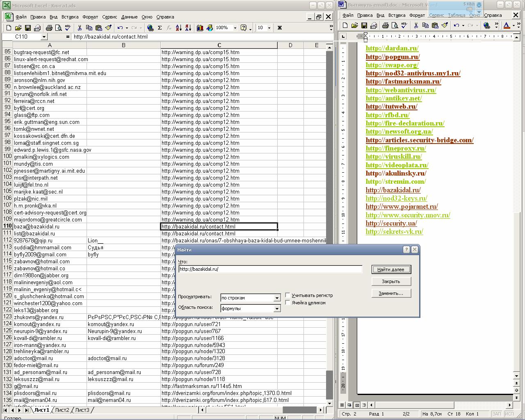Open the Excel font size dropdown
Viewport: 525px width, 420px height.
click(269, 28)
